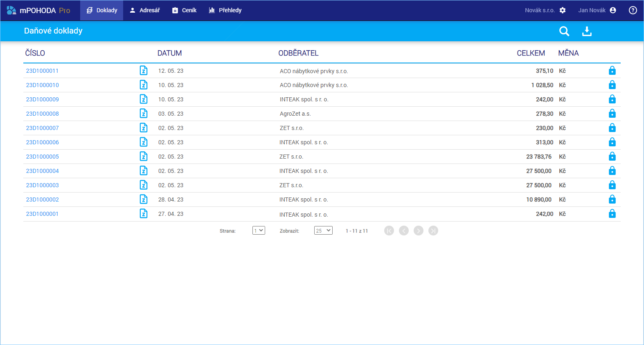This screenshot has height=345, width=644.
Task: Click AgroZet a.s. customer cell
Action: (x=295, y=114)
